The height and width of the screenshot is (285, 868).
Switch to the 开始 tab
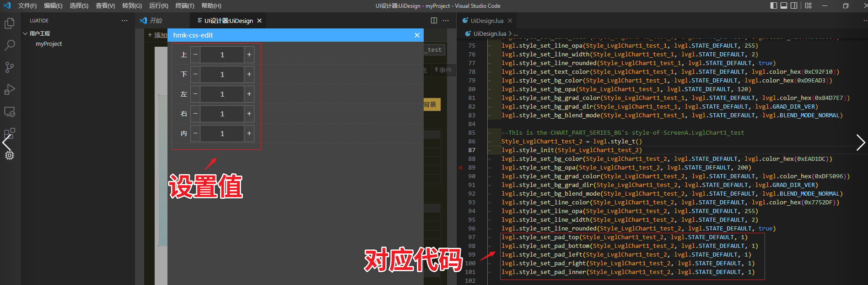156,21
